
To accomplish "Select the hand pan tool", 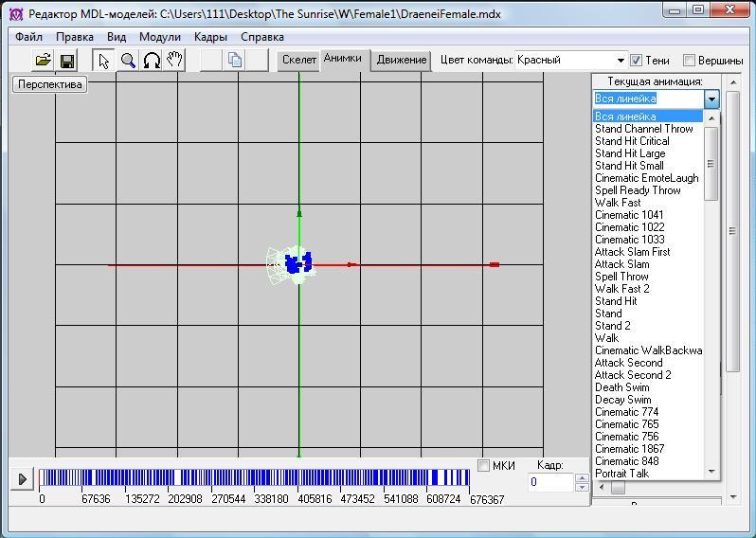I will click(x=175, y=61).
